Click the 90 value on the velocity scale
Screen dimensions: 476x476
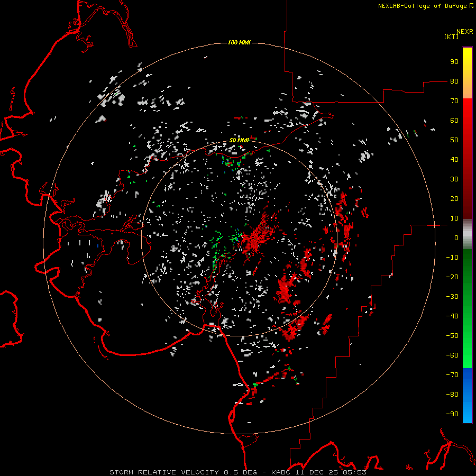point(454,62)
